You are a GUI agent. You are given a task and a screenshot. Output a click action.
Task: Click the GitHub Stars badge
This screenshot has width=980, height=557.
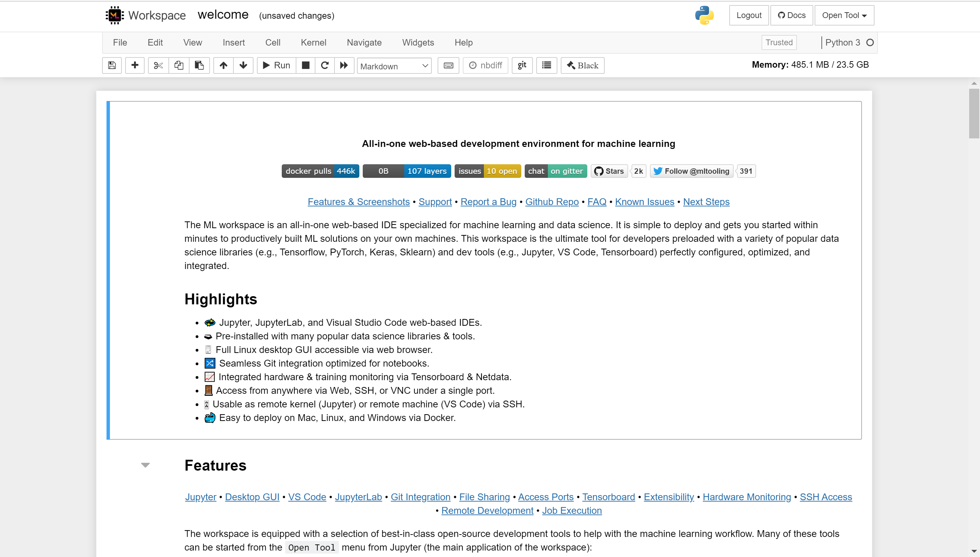tap(609, 171)
